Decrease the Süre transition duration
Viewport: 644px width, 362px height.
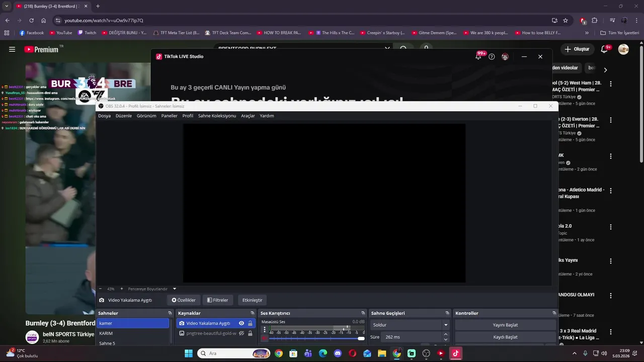[445, 340]
